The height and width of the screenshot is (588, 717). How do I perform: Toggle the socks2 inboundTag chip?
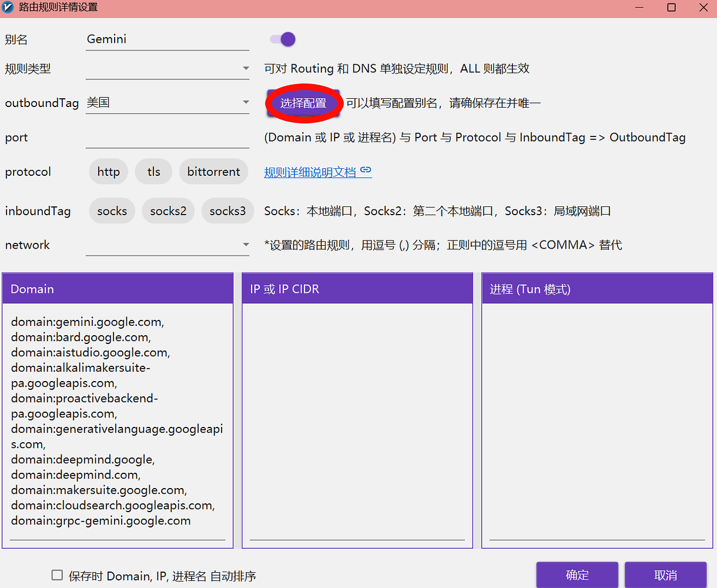(x=168, y=211)
